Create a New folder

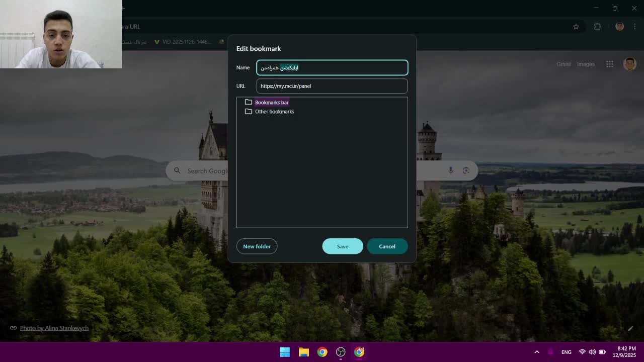(x=257, y=246)
